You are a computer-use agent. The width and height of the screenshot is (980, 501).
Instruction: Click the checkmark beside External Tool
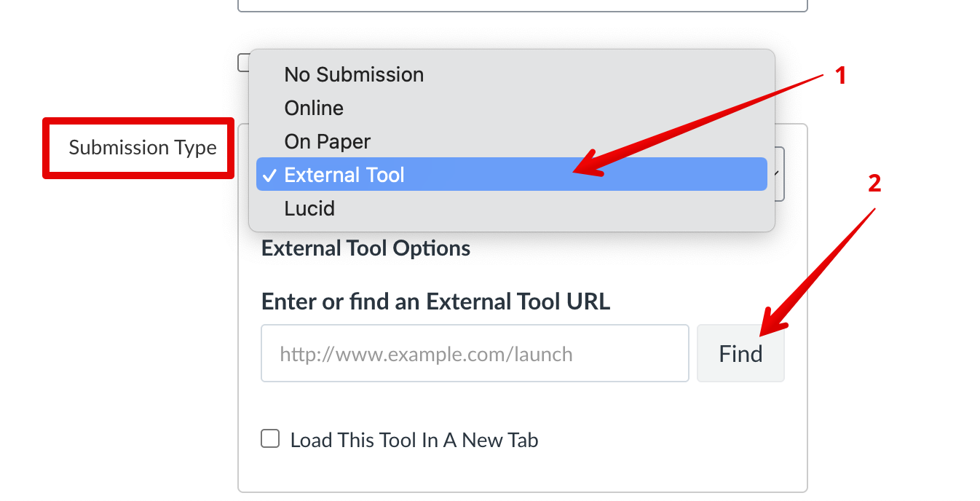tap(269, 175)
